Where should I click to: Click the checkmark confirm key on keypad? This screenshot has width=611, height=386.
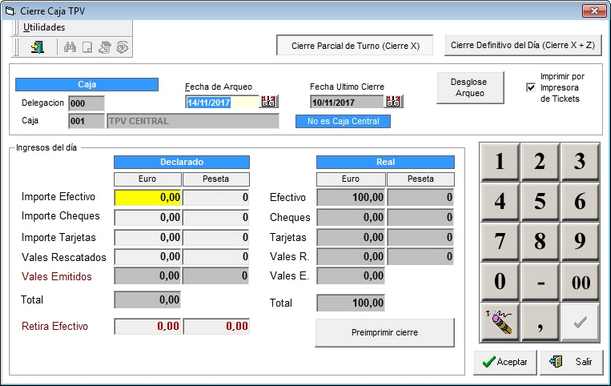(x=580, y=322)
